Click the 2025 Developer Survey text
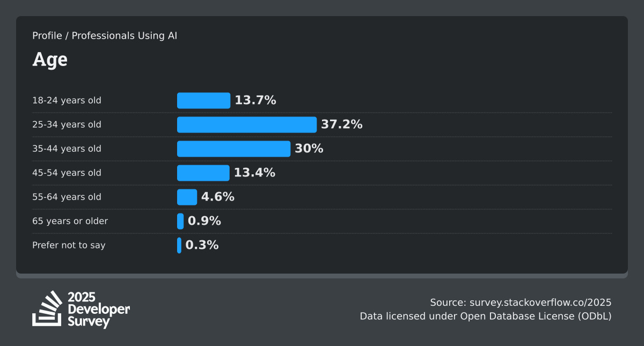Viewport: 644px width, 346px height. pyautogui.click(x=98, y=310)
